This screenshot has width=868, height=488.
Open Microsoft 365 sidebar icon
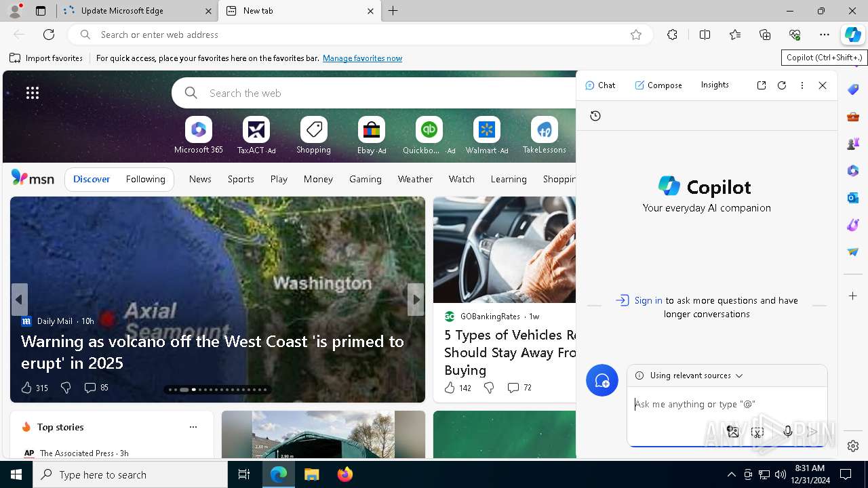point(853,171)
